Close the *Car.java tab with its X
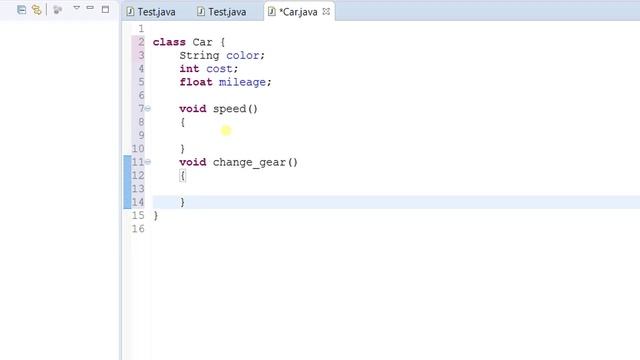Viewport: 640px width, 360px height. pyautogui.click(x=326, y=11)
